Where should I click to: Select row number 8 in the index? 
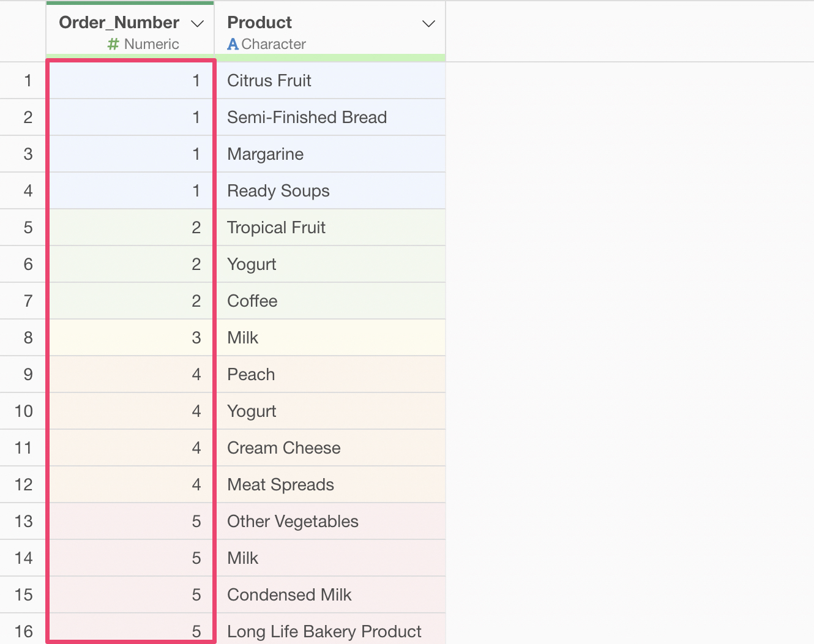click(x=28, y=338)
